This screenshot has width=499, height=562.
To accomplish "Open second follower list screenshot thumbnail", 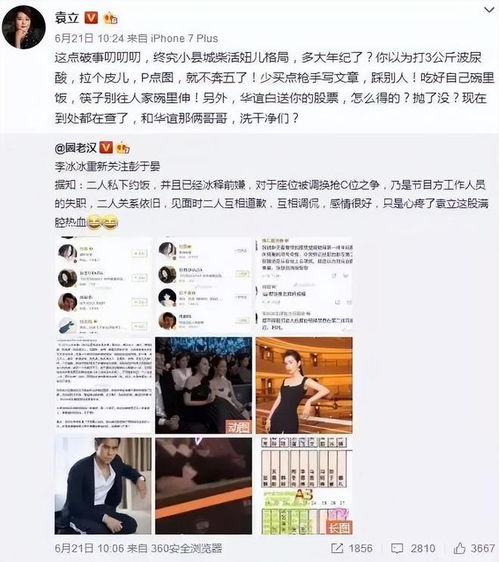I will click(x=204, y=285).
